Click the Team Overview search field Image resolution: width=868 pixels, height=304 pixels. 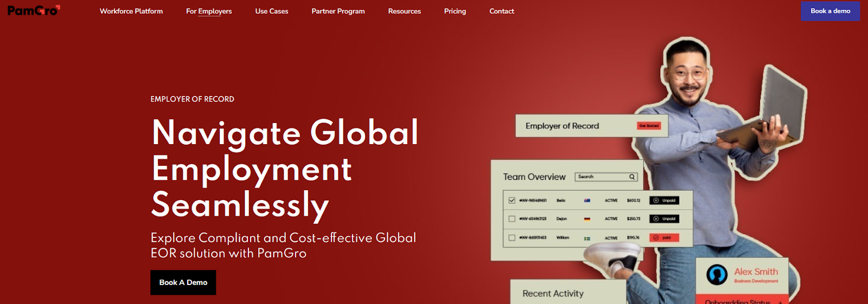click(x=601, y=177)
